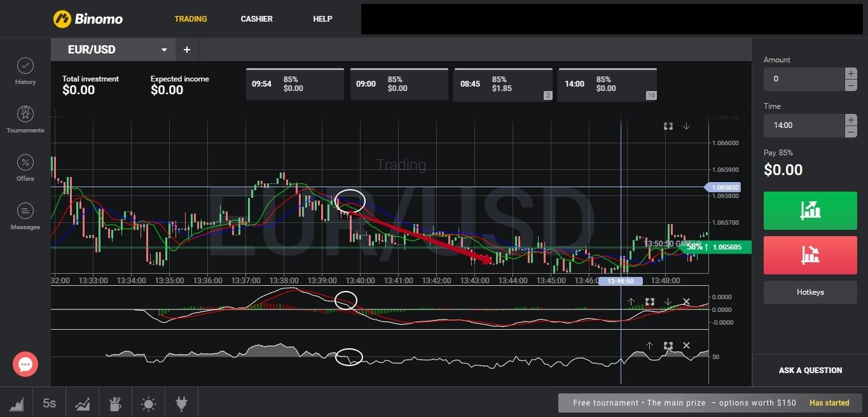868x417 pixels.
Task: Click the Time field showing 14:00
Action: (804, 125)
